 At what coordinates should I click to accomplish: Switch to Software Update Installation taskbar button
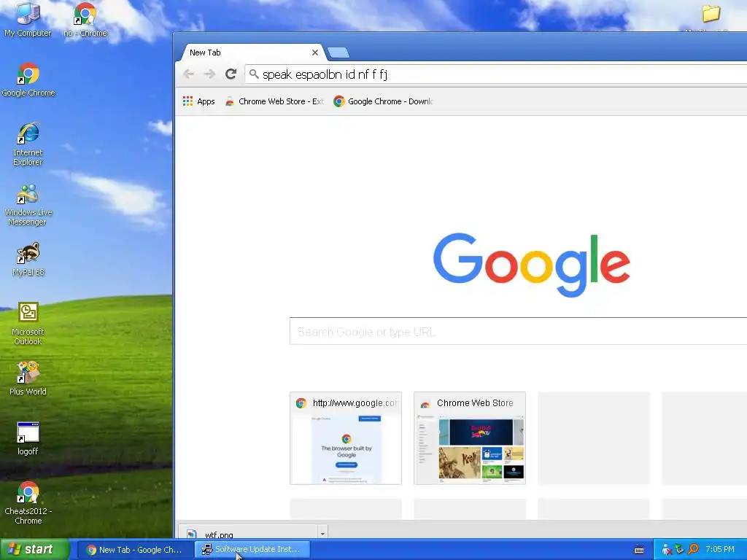tap(252, 550)
